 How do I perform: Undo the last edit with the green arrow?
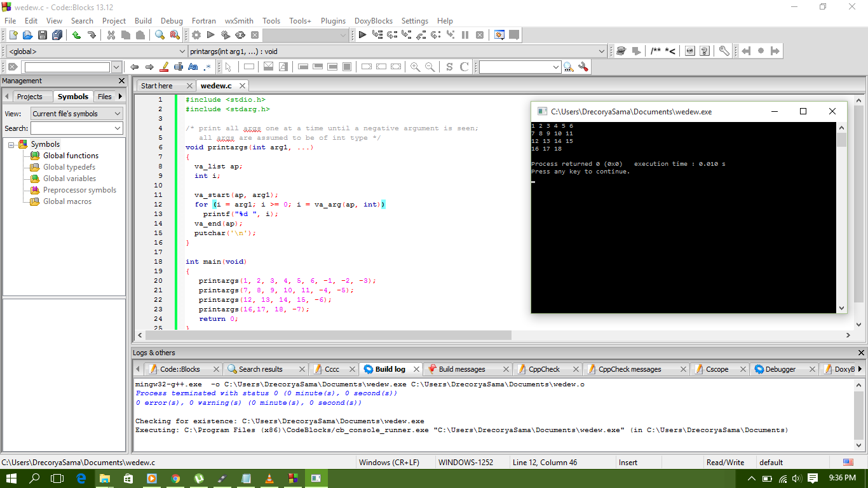point(77,35)
